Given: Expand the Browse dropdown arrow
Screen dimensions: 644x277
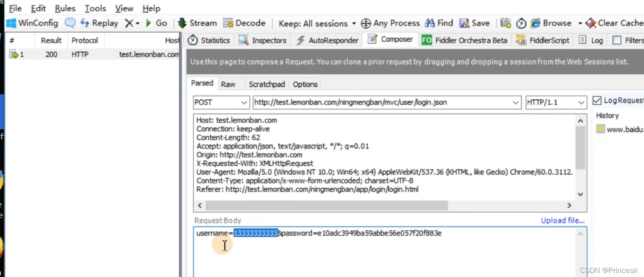Looking at the screenshot, I should 580,23.
